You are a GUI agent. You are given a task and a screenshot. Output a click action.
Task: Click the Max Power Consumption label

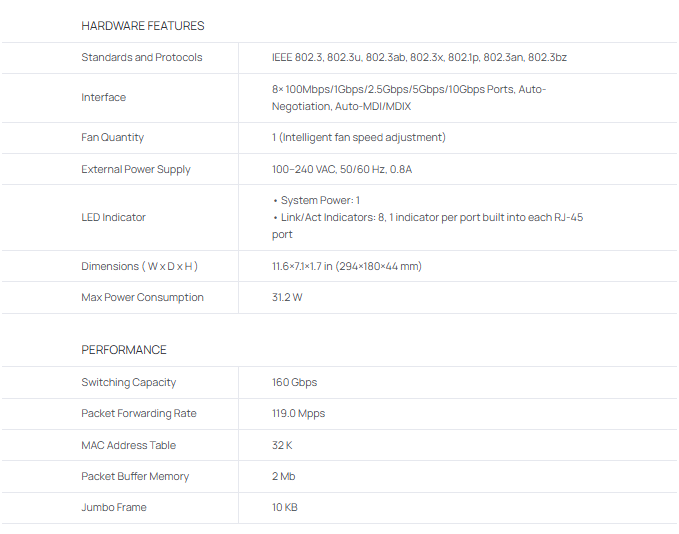(x=142, y=297)
